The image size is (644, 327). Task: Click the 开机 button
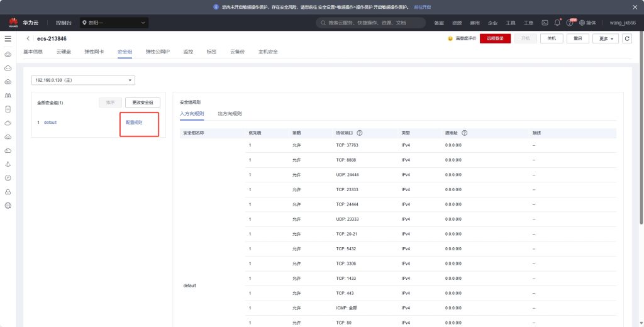525,38
